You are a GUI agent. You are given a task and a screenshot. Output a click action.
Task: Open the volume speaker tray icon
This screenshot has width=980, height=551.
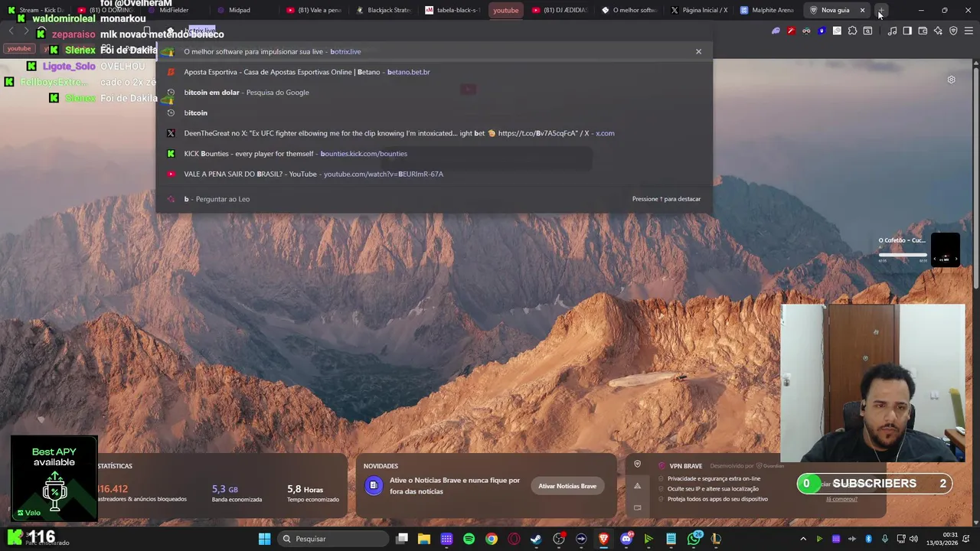[913, 539]
